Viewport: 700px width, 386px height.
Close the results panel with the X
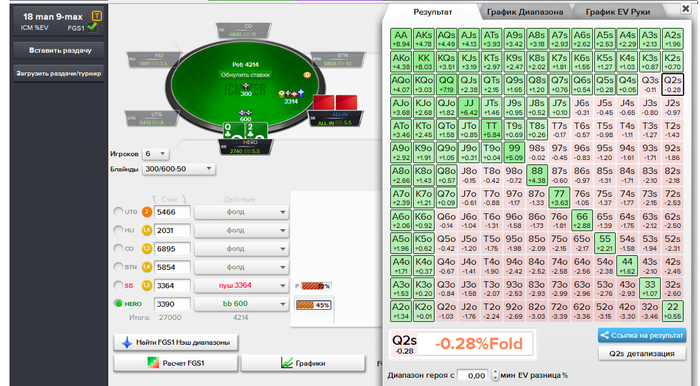pyautogui.click(x=686, y=8)
